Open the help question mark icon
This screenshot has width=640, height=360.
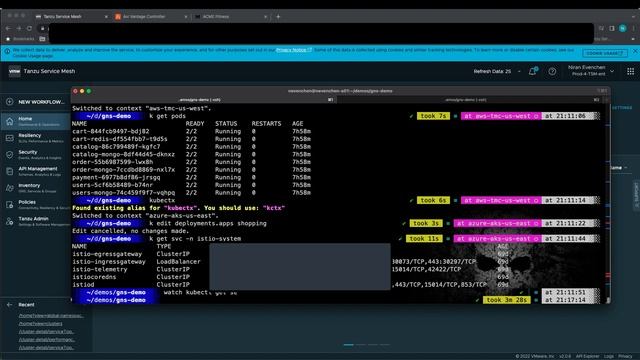[552, 71]
